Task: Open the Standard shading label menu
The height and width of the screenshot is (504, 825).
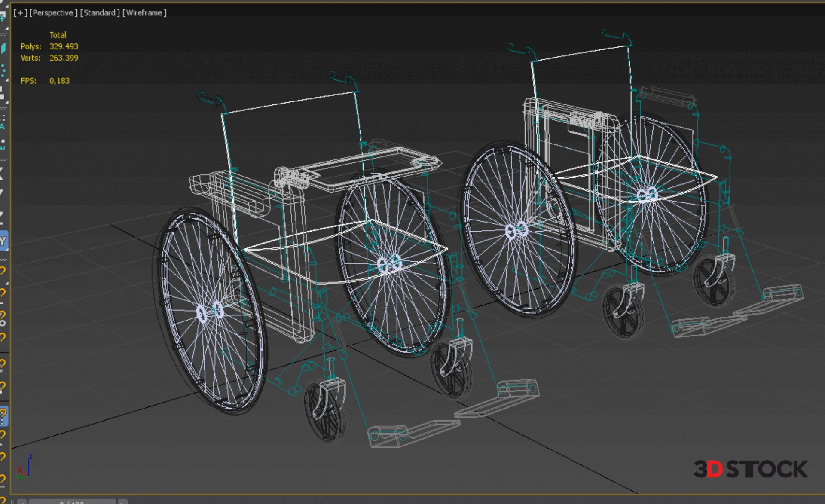Action: pyautogui.click(x=100, y=13)
